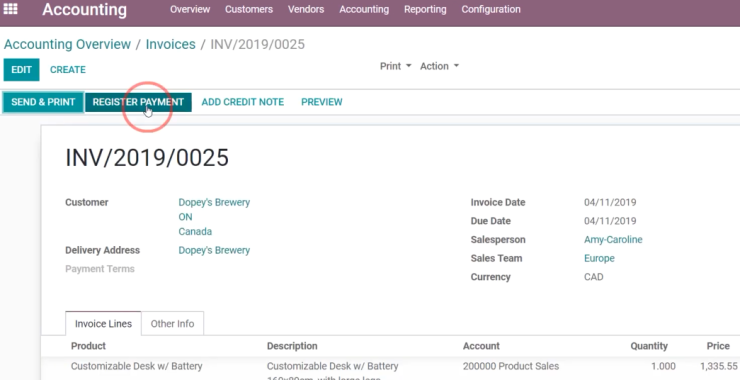Image resolution: width=740 pixels, height=380 pixels.
Task: Open the Dopey's Brewery customer link
Action: pyautogui.click(x=214, y=203)
